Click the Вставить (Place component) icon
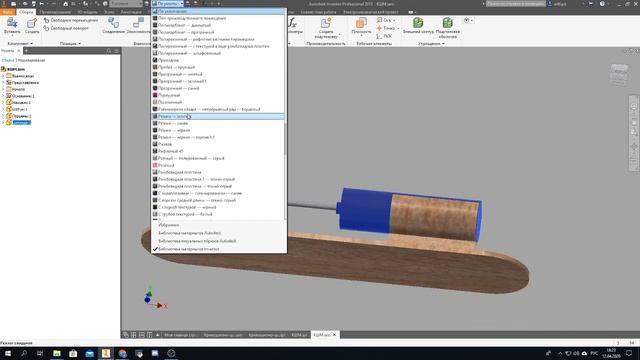 click(x=12, y=23)
